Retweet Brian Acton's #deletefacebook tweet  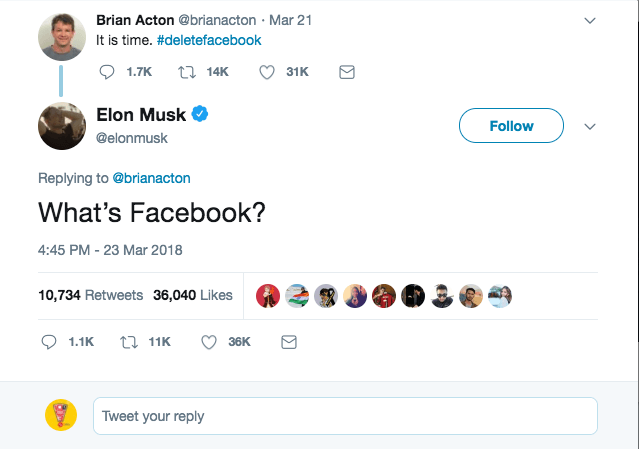click(186, 72)
